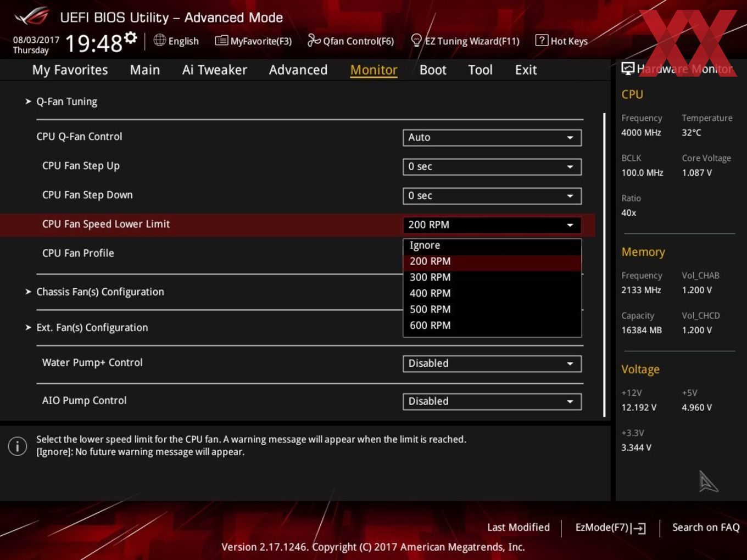Choose 300 RPM option
The image size is (747, 560).
point(492,277)
